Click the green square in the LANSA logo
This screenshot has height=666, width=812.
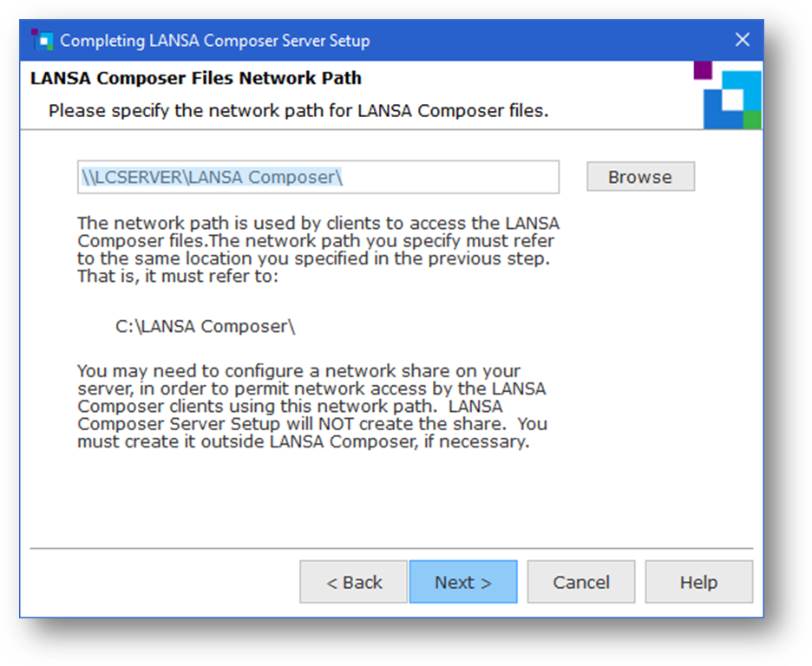tap(752, 120)
